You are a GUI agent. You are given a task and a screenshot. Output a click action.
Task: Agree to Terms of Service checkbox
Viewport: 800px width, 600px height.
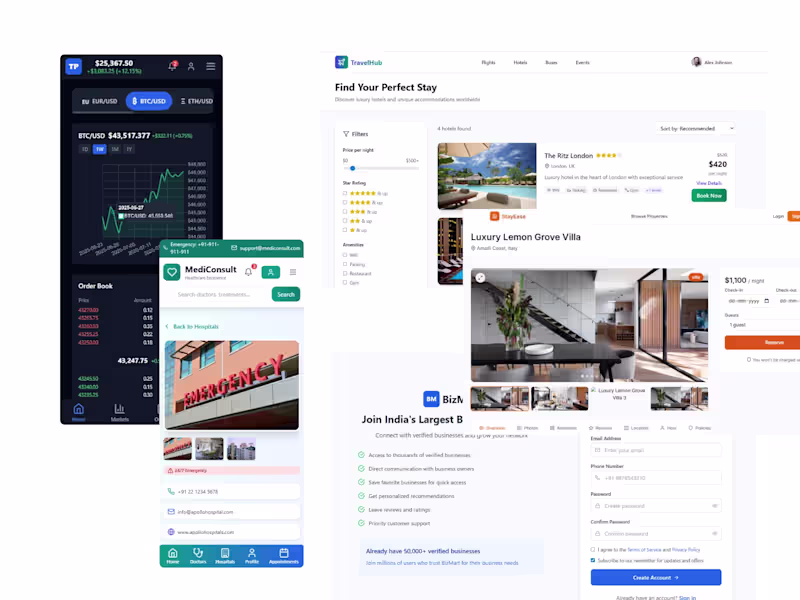coord(593,549)
